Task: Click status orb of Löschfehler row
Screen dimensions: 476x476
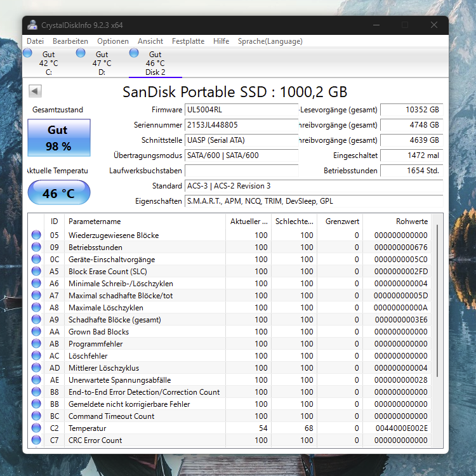Action: 36,355
